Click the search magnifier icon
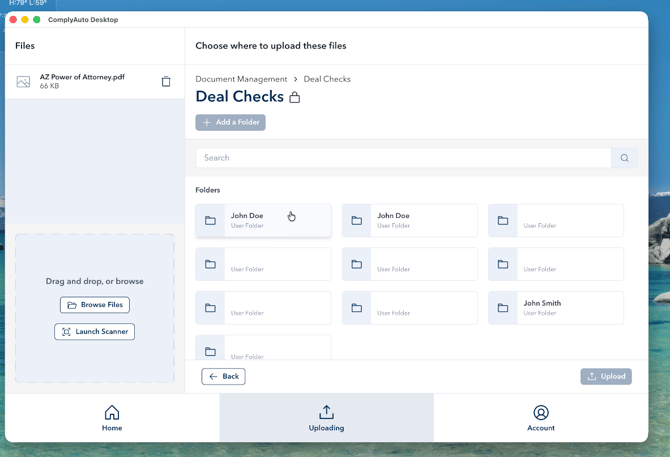The image size is (670, 457). 624,158
